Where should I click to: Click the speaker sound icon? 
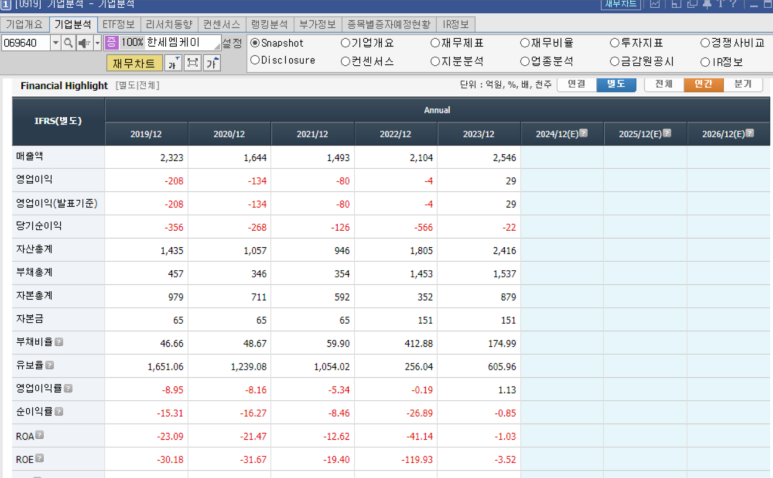(x=84, y=43)
